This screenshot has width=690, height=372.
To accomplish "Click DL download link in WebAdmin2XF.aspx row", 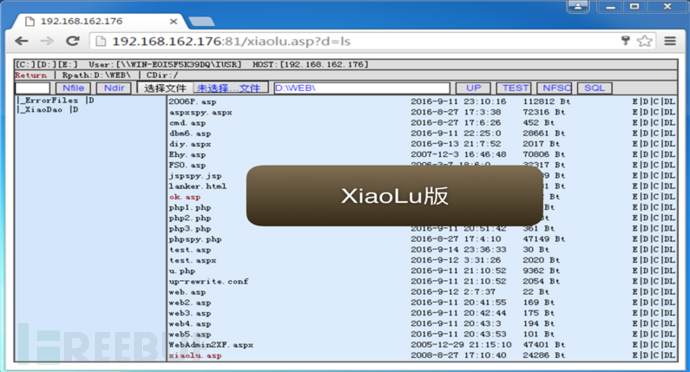I will [x=669, y=345].
